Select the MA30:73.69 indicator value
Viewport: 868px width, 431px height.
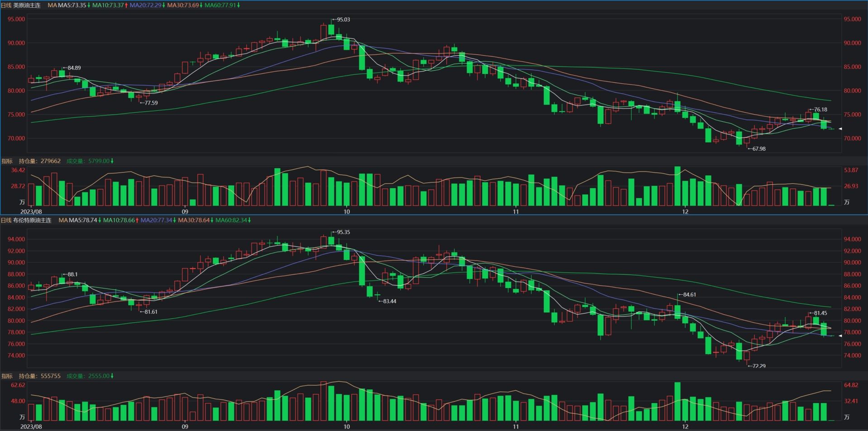tap(183, 5)
